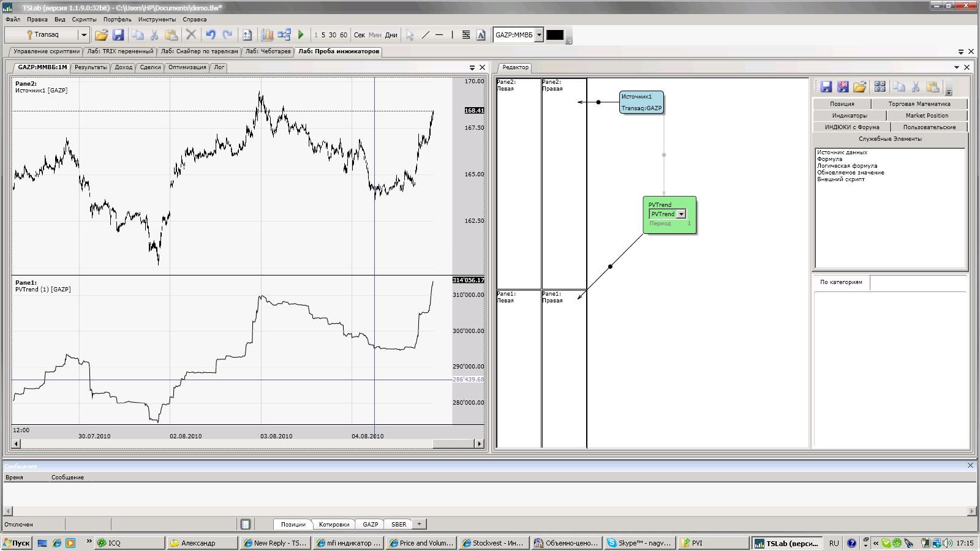Toggle the Сек timeframe button

tap(360, 35)
